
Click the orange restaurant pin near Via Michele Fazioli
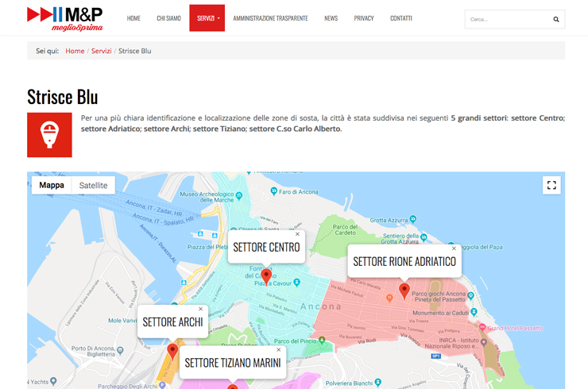click(389, 298)
